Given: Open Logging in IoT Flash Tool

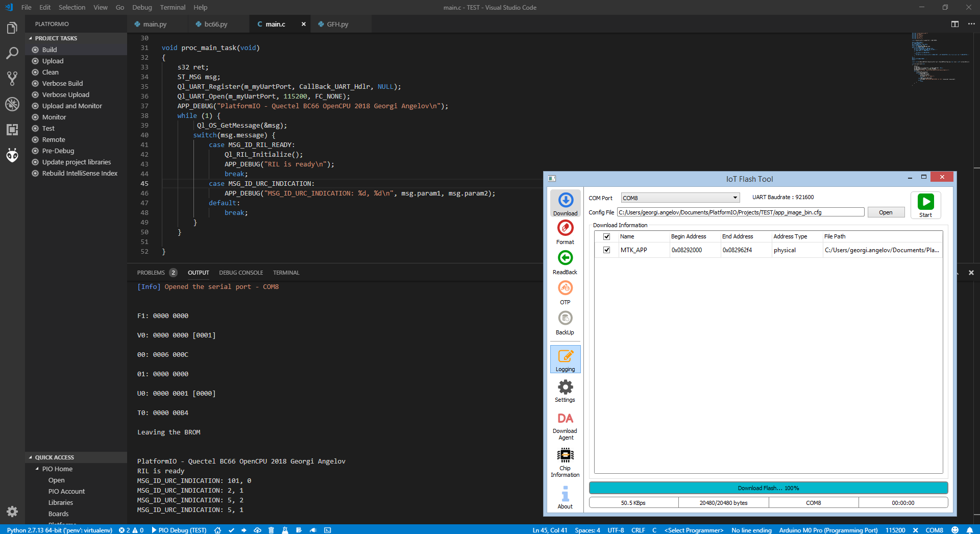Looking at the screenshot, I should 565,359.
